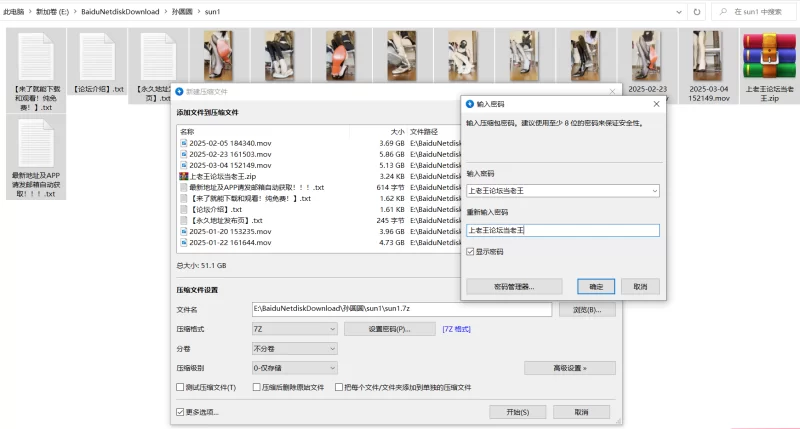Click the search magnifier icon in Explorer
800x429 pixels.
(x=723, y=12)
